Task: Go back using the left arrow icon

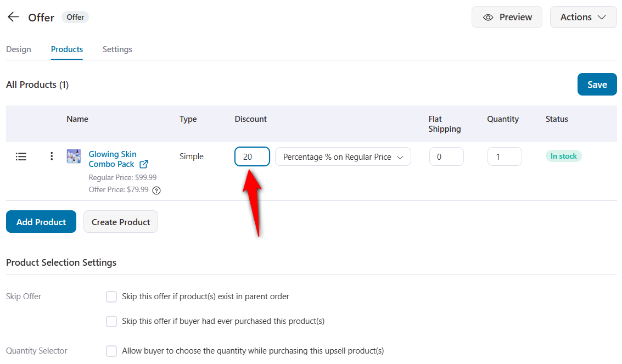Action: pos(14,16)
